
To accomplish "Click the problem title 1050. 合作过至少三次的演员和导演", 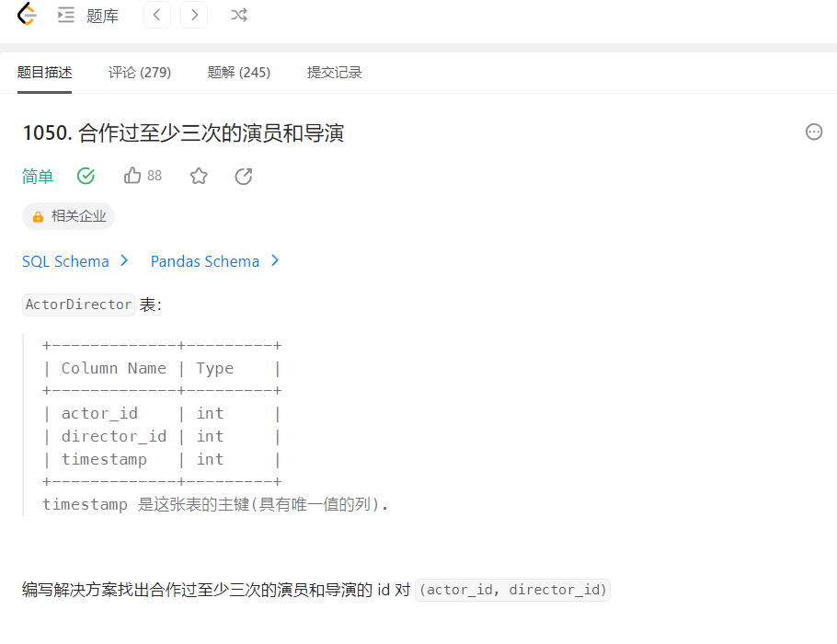I will click(x=183, y=133).
